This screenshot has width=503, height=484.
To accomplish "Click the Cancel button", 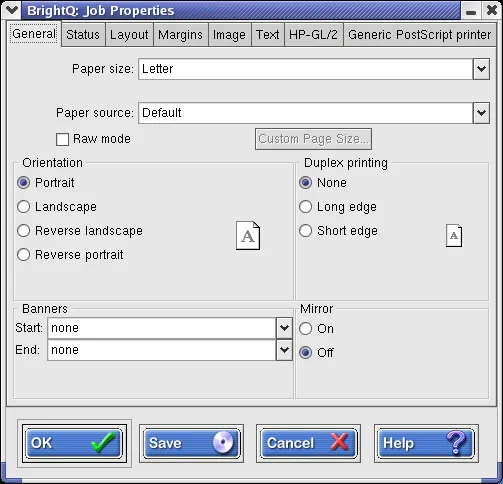I will coord(308,443).
